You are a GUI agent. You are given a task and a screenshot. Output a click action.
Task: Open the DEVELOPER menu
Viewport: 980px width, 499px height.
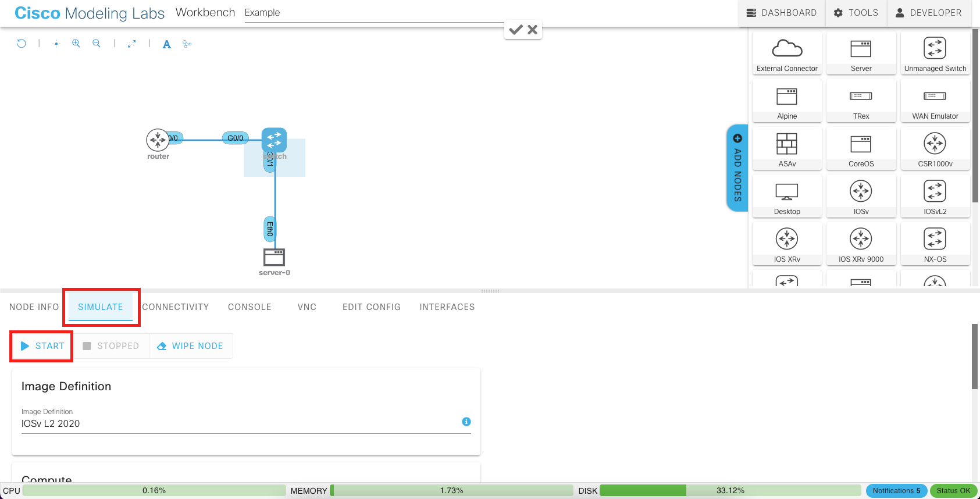(929, 13)
